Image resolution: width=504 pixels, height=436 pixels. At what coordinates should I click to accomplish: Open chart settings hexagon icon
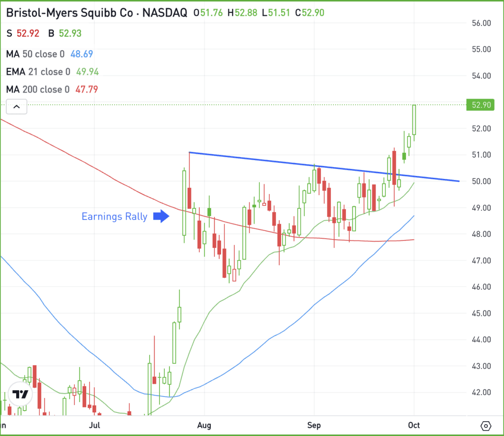486,426
